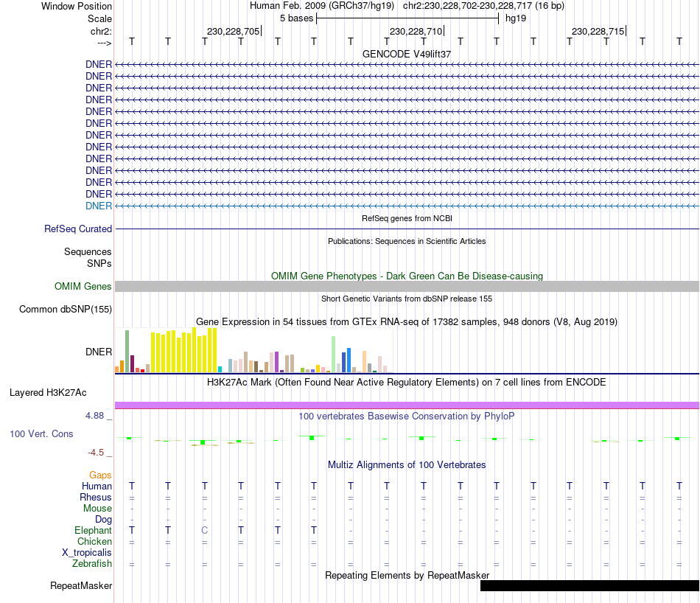Viewport: 700px width, 603px height.
Task: Click the RefSeq genes from NCBI title
Action: click(x=407, y=218)
